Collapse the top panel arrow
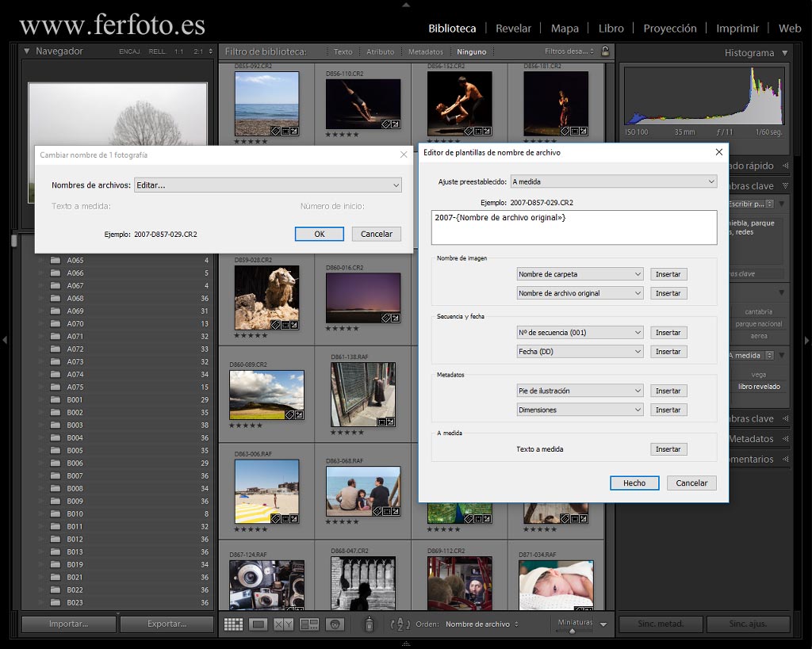This screenshot has width=812, height=649. coord(406,4)
